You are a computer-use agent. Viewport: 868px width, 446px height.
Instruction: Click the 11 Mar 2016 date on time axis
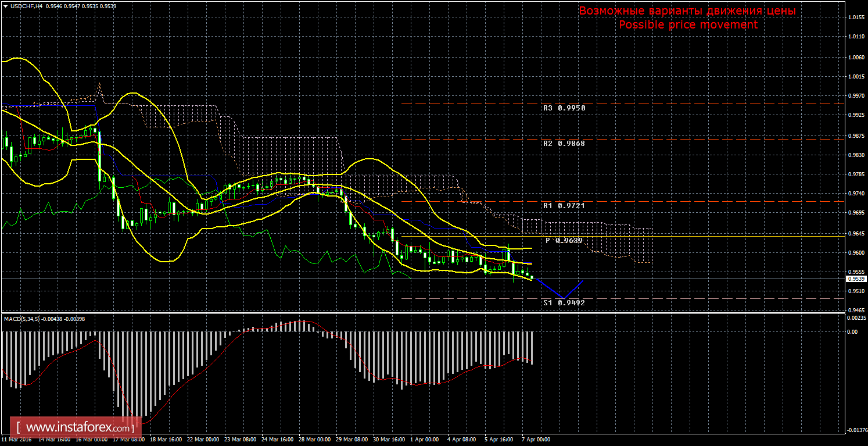[16, 440]
